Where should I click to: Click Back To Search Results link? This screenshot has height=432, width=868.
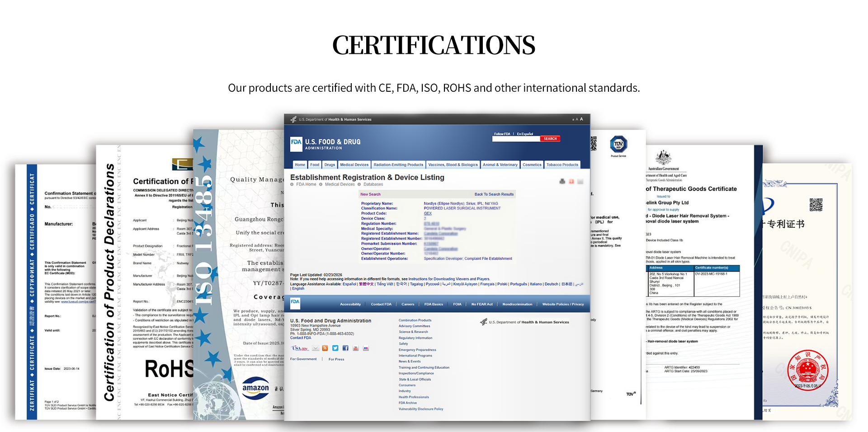[x=494, y=194]
